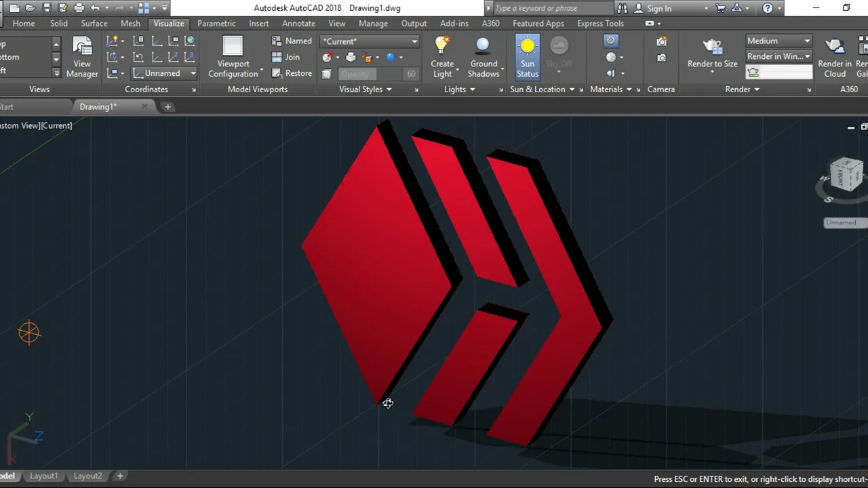Open the View Manager
868x488 pixels.
pos(82,58)
